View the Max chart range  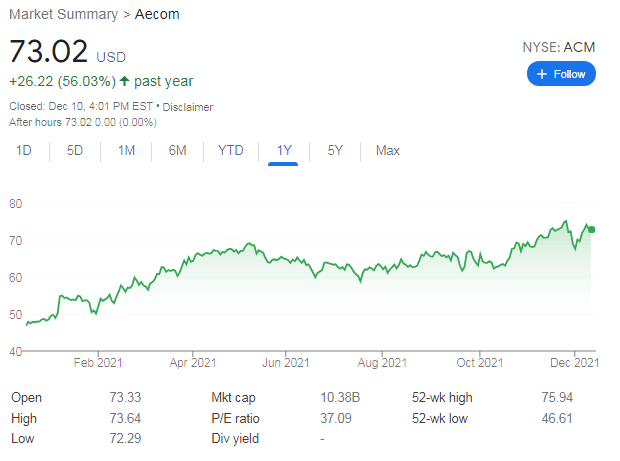point(388,151)
